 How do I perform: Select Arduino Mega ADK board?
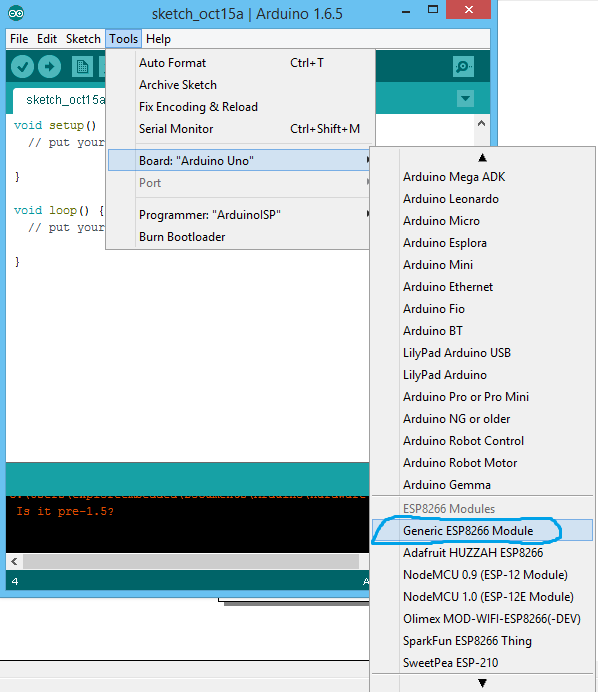click(482, 177)
